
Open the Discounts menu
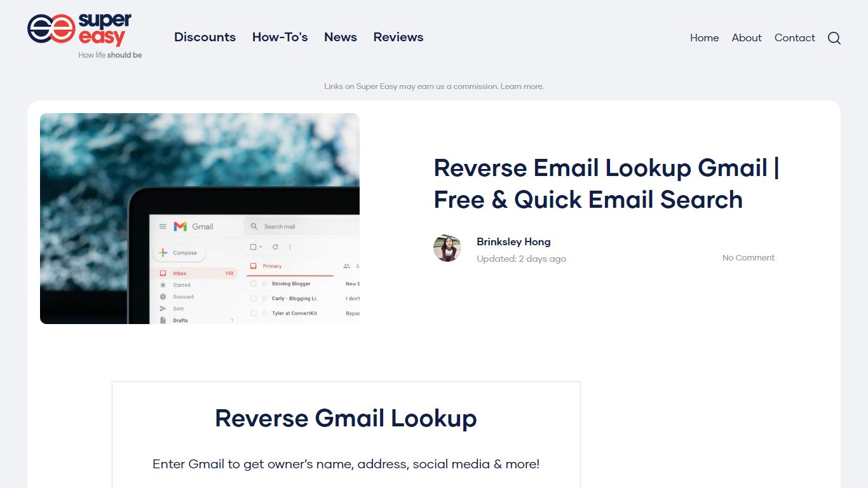205,37
